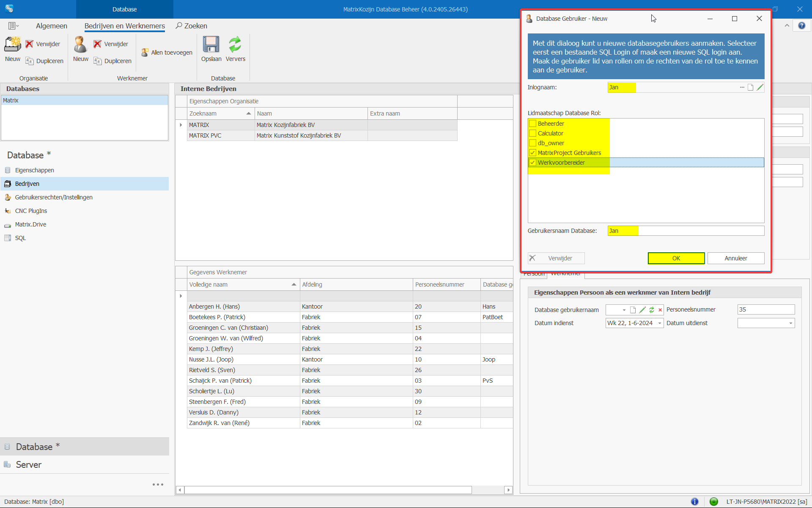Select employee row Zandwijk R. van (René)
812x508 pixels.
(x=350, y=423)
